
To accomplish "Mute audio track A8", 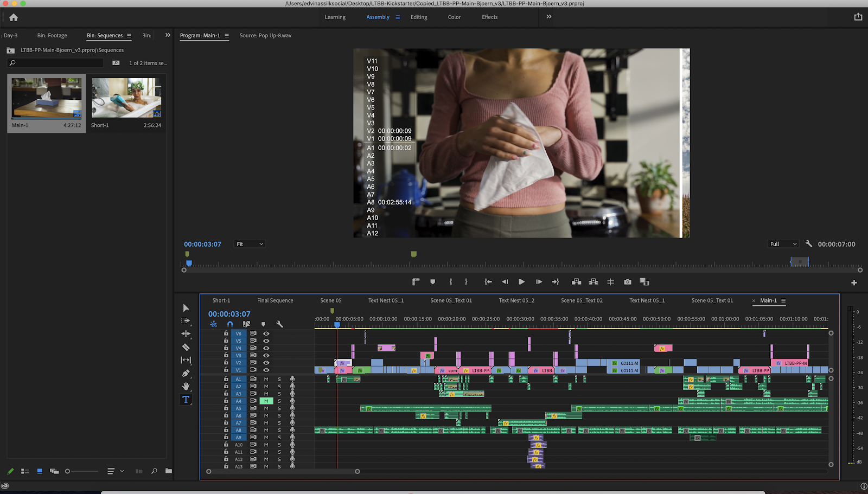I will coord(266,430).
